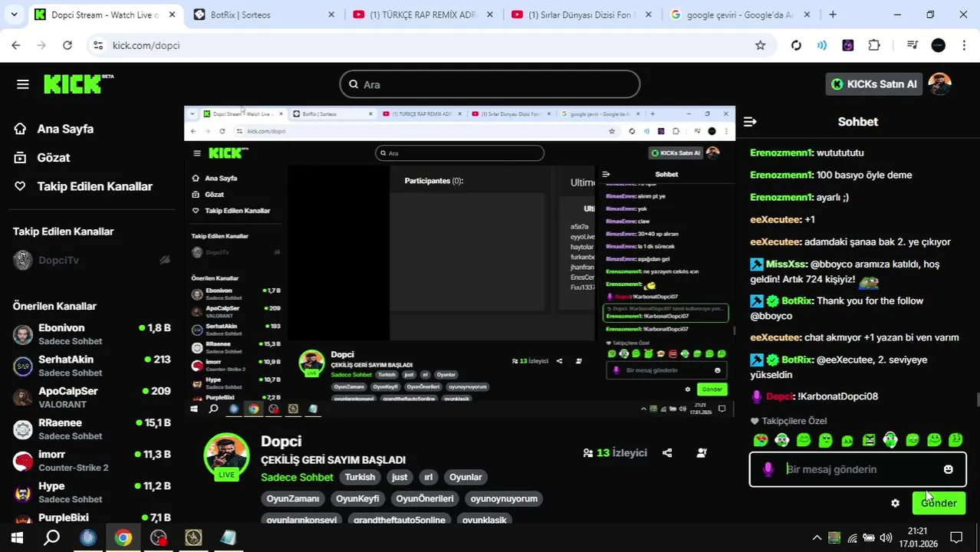Open recommended channel Hype
Viewport: 980px width, 552px height.
pos(92,491)
